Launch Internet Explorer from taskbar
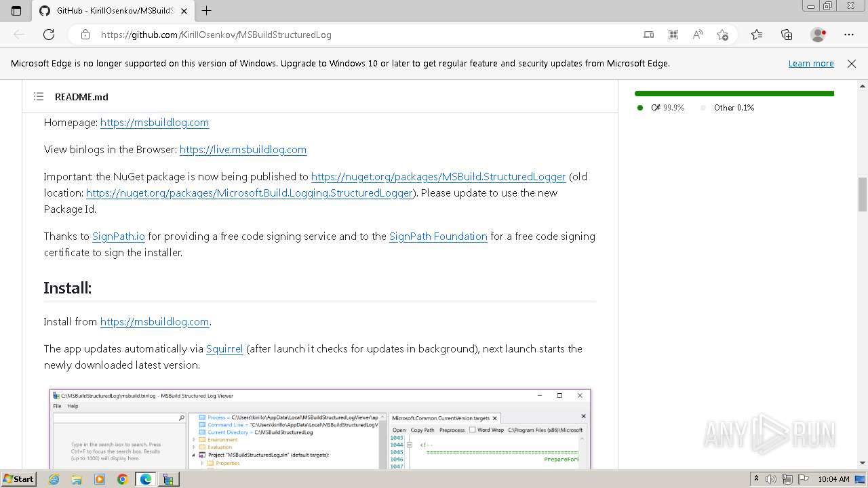 tap(54, 479)
